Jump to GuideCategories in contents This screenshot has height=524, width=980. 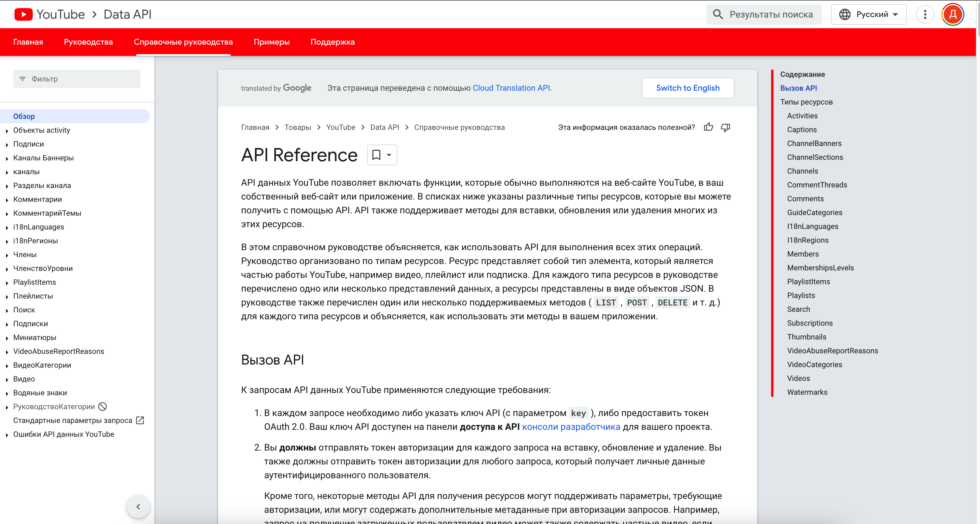point(815,212)
